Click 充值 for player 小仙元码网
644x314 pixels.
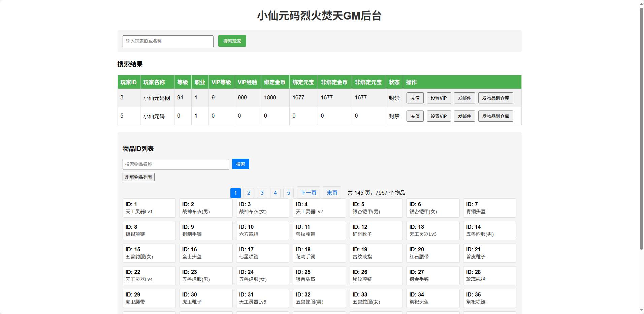coord(415,98)
